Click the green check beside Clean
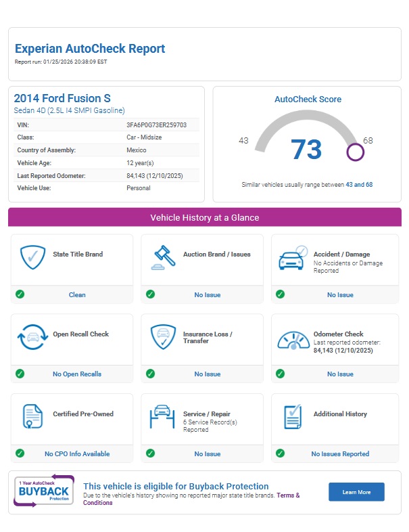This screenshot has width=409, height=532. click(20, 294)
